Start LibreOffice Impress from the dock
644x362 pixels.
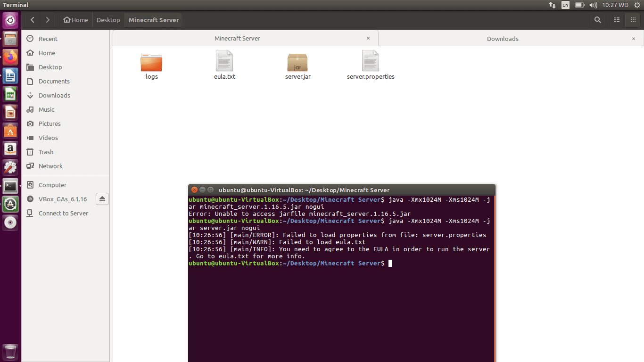10,112
